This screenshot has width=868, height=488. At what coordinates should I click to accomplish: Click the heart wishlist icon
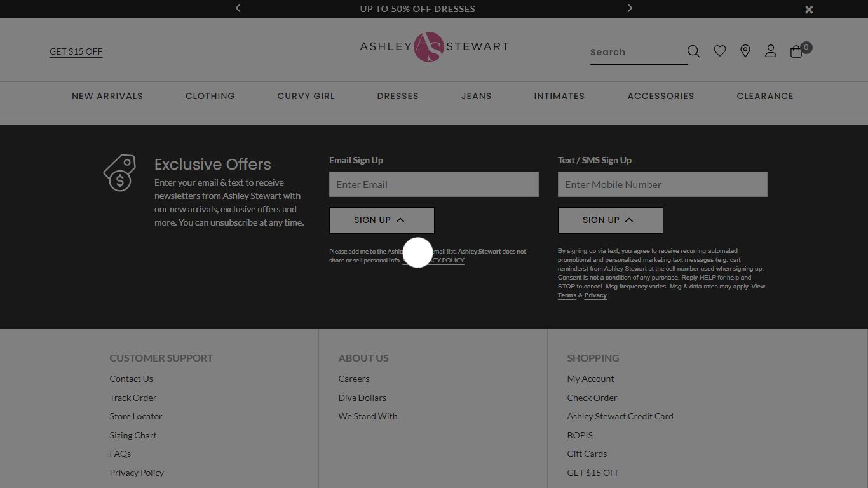click(x=719, y=51)
